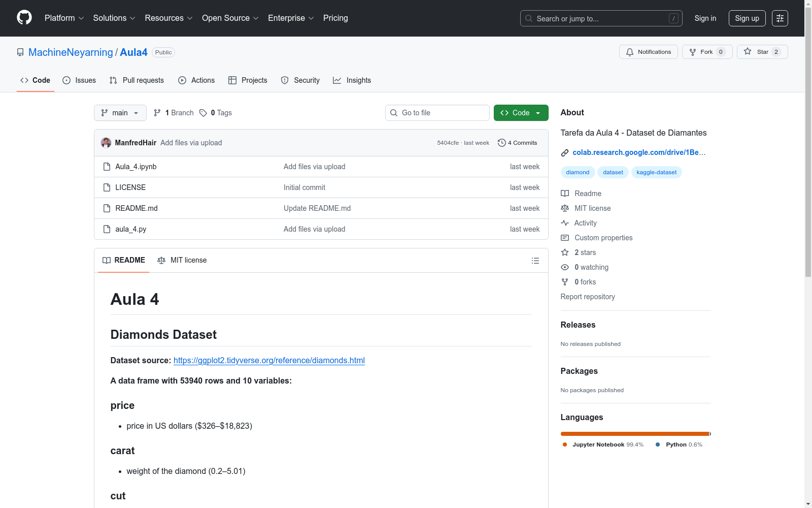Open ManfredHair avatar image
This screenshot has width=812, height=508.
coord(106,143)
